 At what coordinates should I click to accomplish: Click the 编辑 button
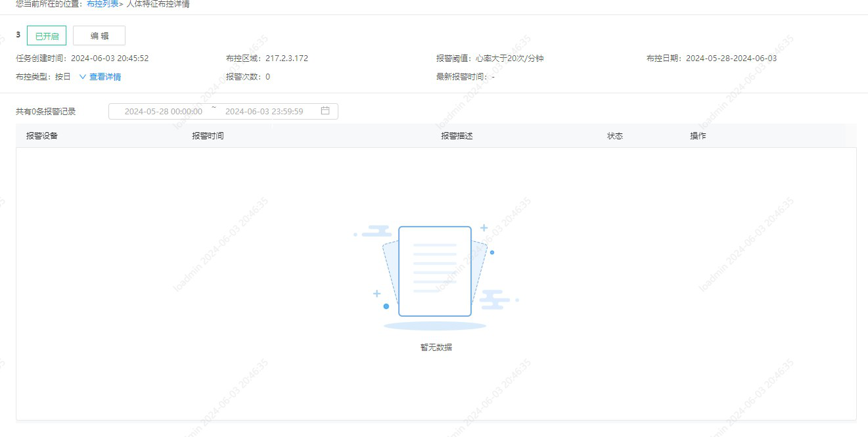(99, 36)
